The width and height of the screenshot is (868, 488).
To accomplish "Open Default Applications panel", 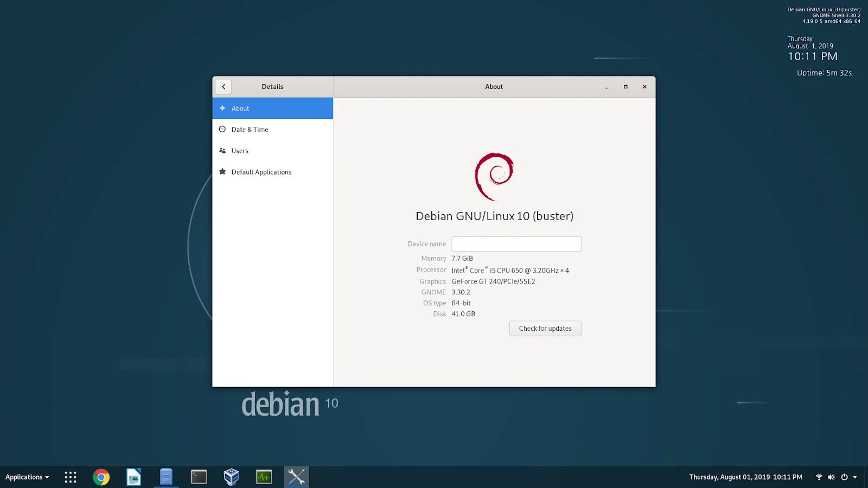I will pos(272,172).
